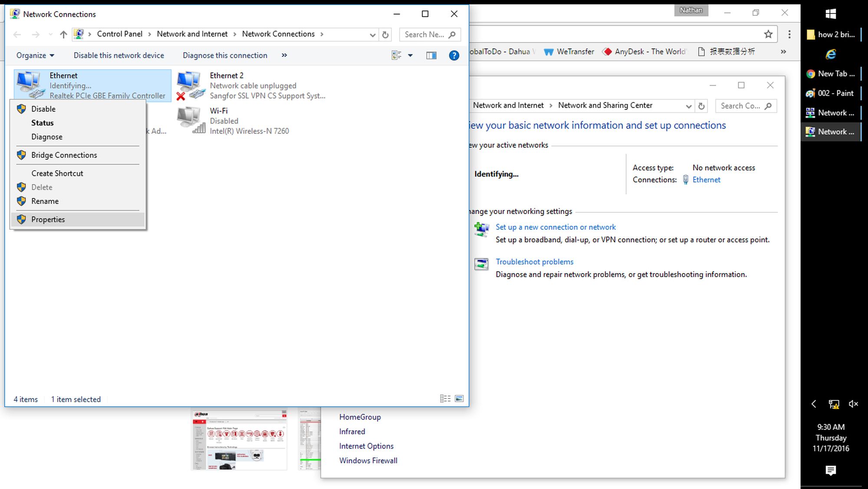Click the blue help question icon
The image size is (868, 489).
point(454,56)
